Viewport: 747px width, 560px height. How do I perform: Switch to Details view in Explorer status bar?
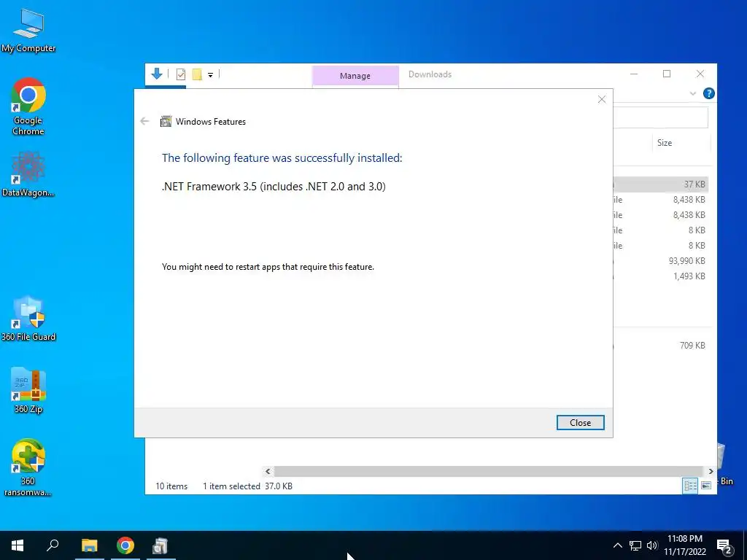(690, 486)
